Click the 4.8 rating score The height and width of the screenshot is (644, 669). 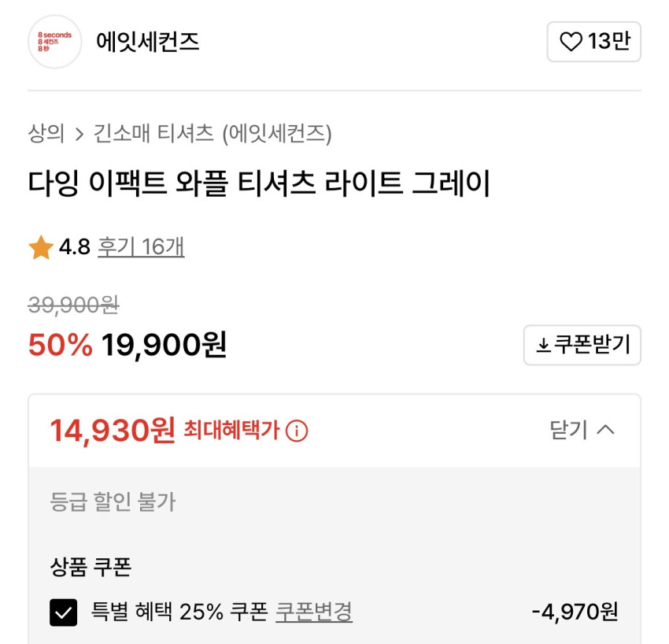click(75, 247)
